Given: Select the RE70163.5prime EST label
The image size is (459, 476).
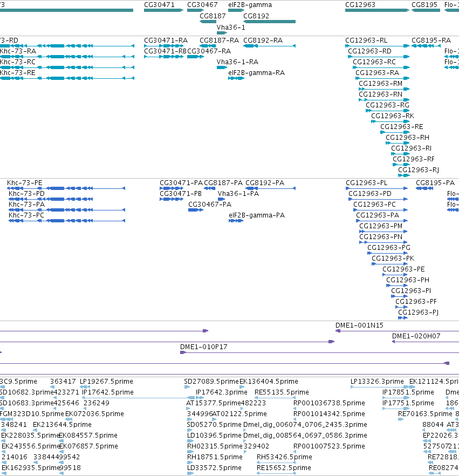Looking at the screenshot, I should [425, 414].
